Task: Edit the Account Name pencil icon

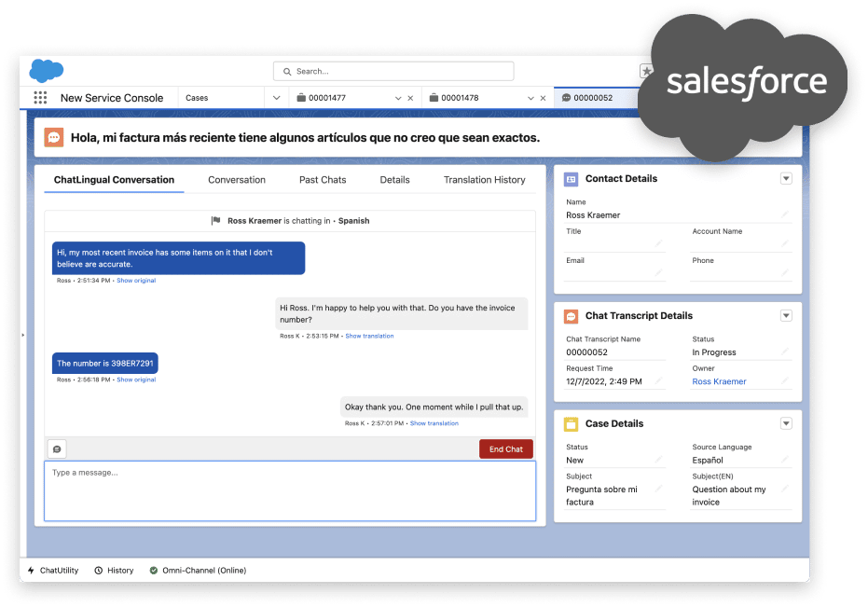Action: [785, 243]
